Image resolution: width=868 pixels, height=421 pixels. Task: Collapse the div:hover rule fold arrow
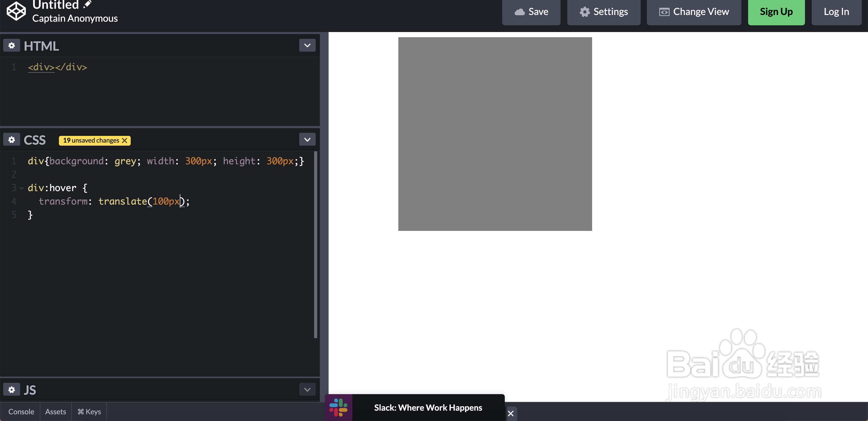[21, 189]
